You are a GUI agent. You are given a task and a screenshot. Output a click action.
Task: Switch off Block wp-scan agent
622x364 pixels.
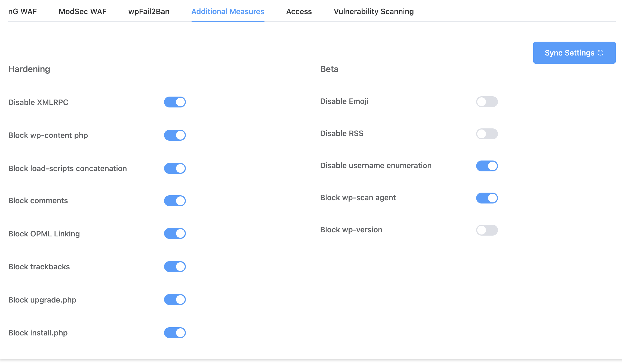[x=487, y=198]
